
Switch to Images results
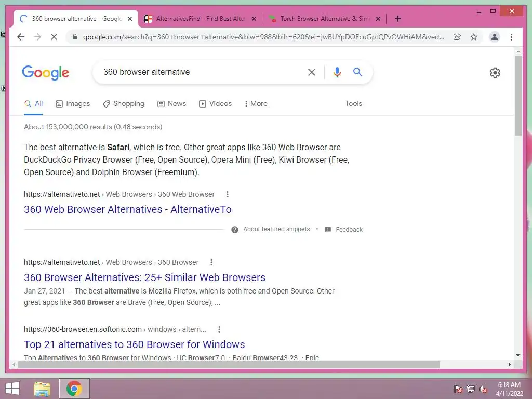pyautogui.click(x=73, y=104)
